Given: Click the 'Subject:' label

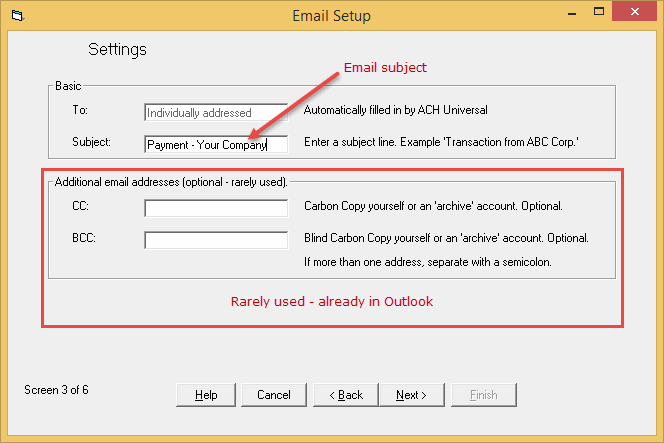Looking at the screenshot, I should [x=91, y=142].
